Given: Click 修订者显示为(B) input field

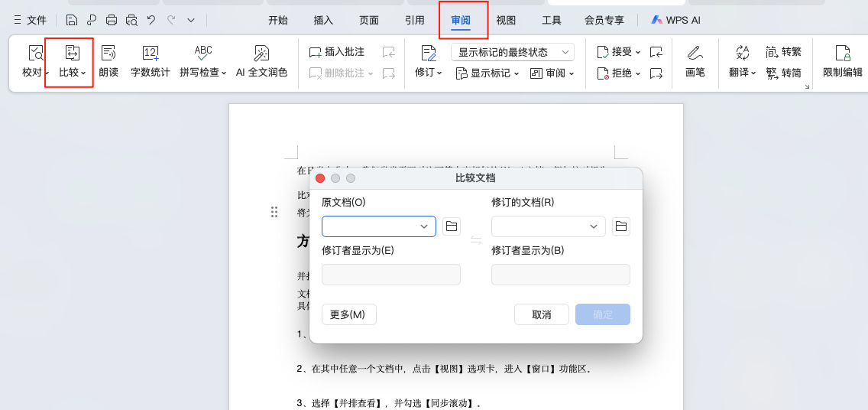Looking at the screenshot, I should coord(561,275).
